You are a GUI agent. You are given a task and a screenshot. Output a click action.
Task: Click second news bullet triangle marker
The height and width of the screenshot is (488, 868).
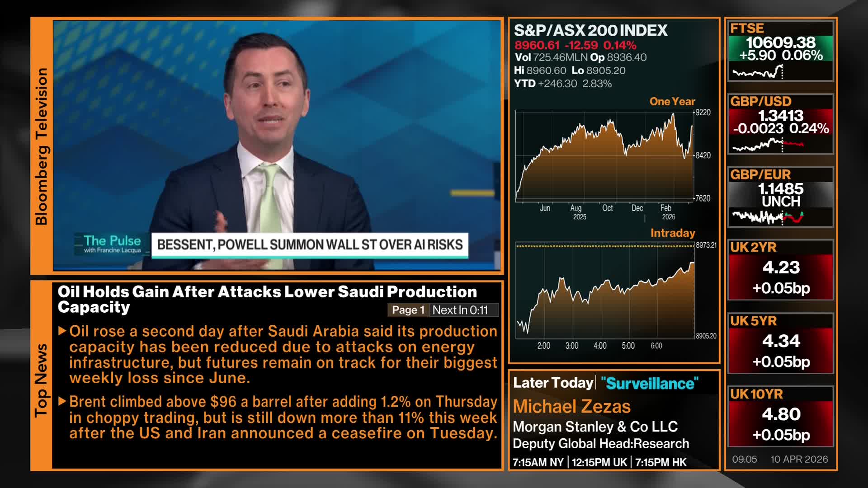(x=62, y=401)
